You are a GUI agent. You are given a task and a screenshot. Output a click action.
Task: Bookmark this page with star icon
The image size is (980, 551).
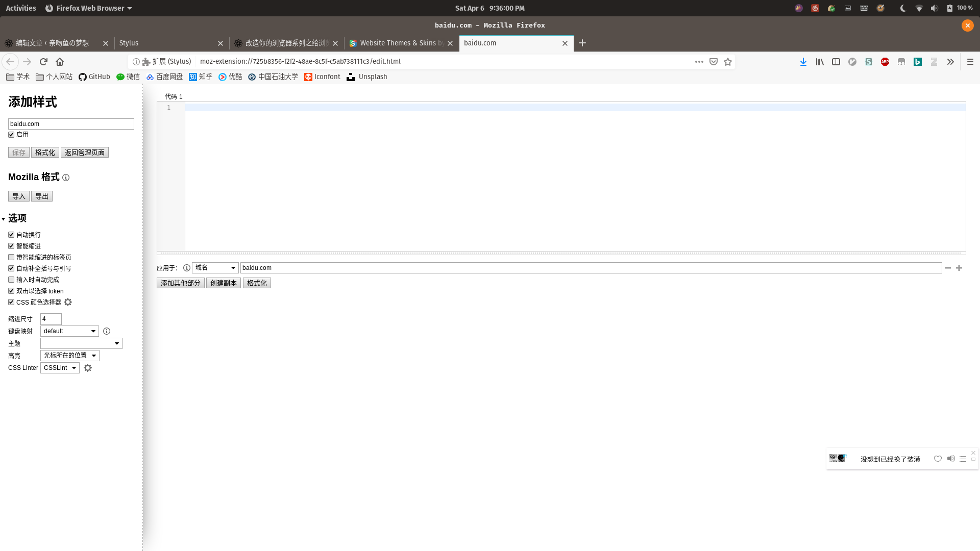click(728, 62)
